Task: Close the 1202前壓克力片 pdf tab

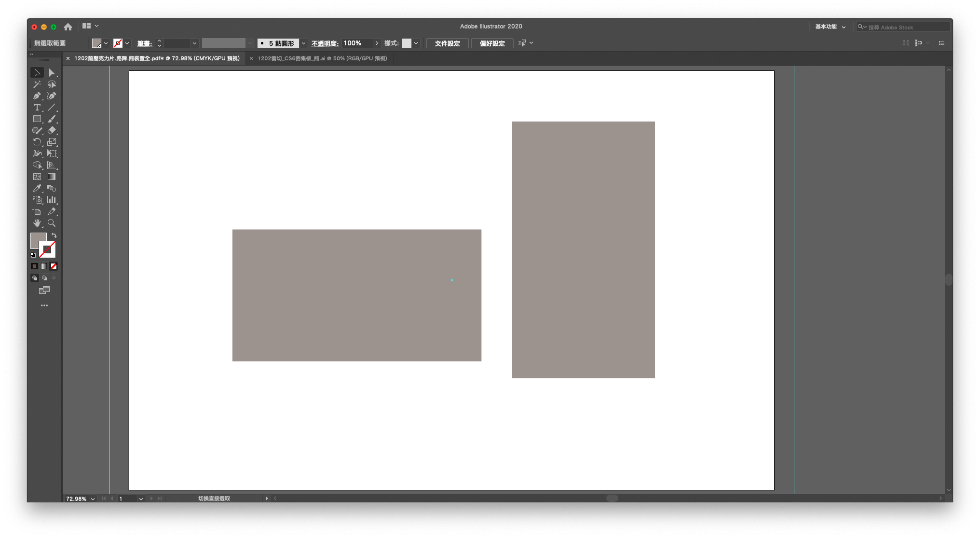Action: 68,58
